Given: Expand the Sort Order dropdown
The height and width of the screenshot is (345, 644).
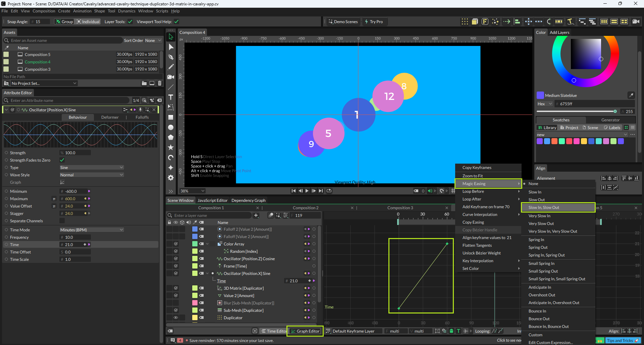Looking at the screenshot, I should pyautogui.click(x=153, y=41).
